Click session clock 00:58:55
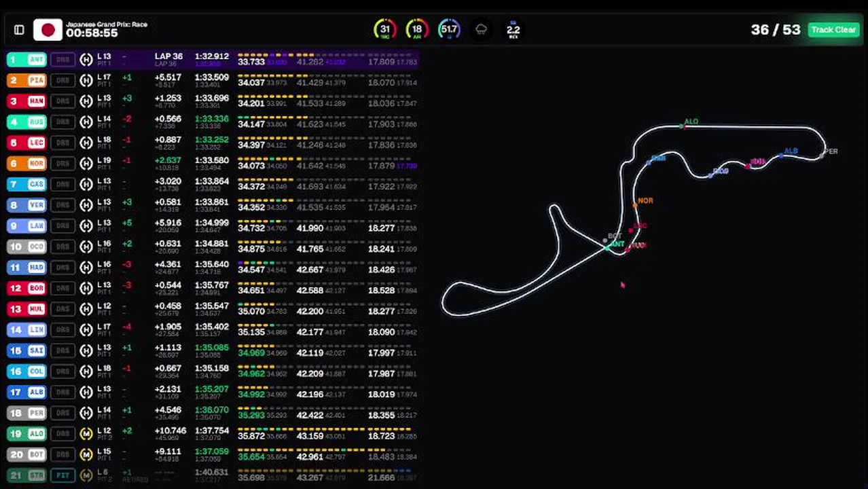The image size is (868, 489). pos(92,33)
